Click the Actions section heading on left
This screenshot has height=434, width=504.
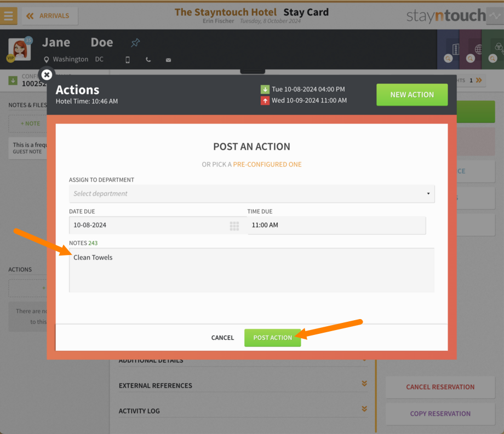[x=20, y=269]
